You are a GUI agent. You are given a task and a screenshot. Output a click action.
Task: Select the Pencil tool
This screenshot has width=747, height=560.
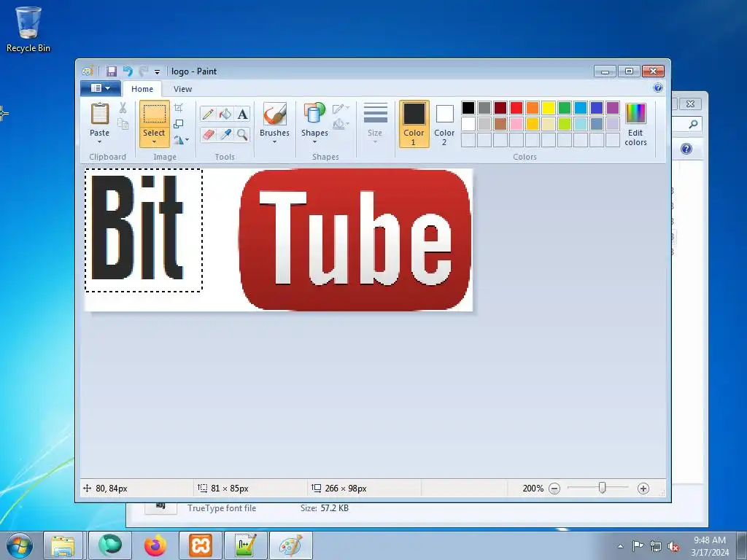(x=208, y=114)
